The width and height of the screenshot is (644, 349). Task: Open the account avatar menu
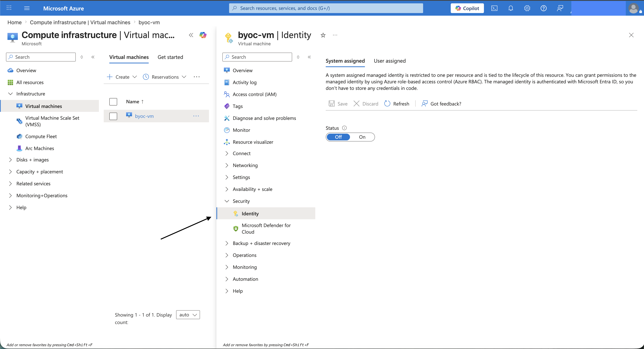[x=634, y=9]
